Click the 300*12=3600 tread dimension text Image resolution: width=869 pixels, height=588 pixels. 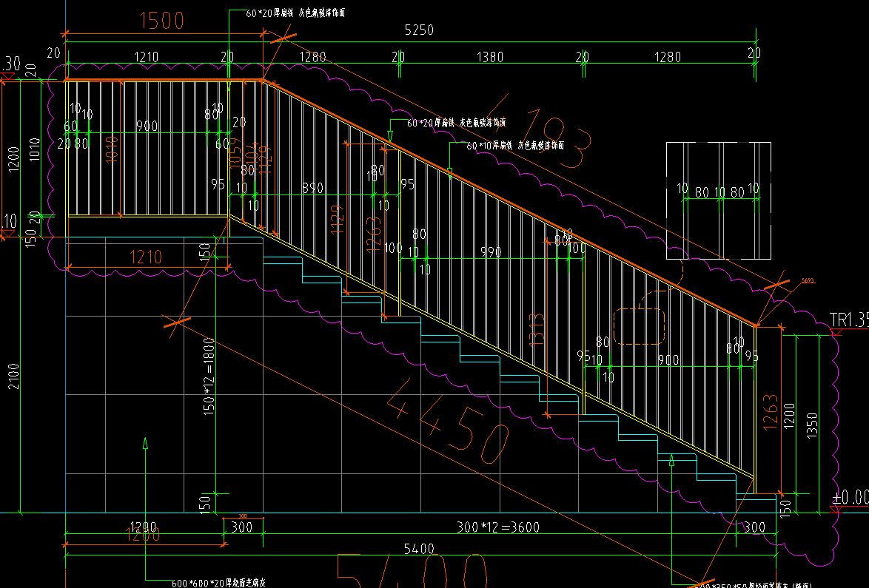[498, 527]
